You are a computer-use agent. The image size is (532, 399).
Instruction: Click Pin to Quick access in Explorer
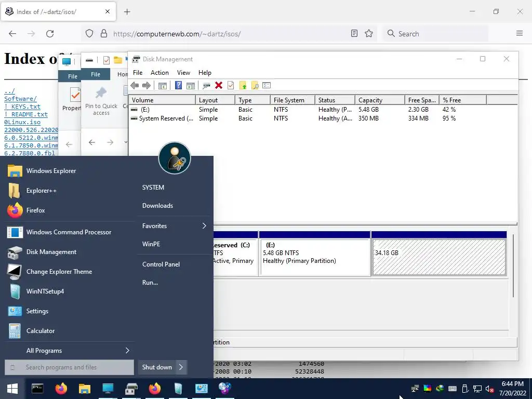(x=101, y=102)
